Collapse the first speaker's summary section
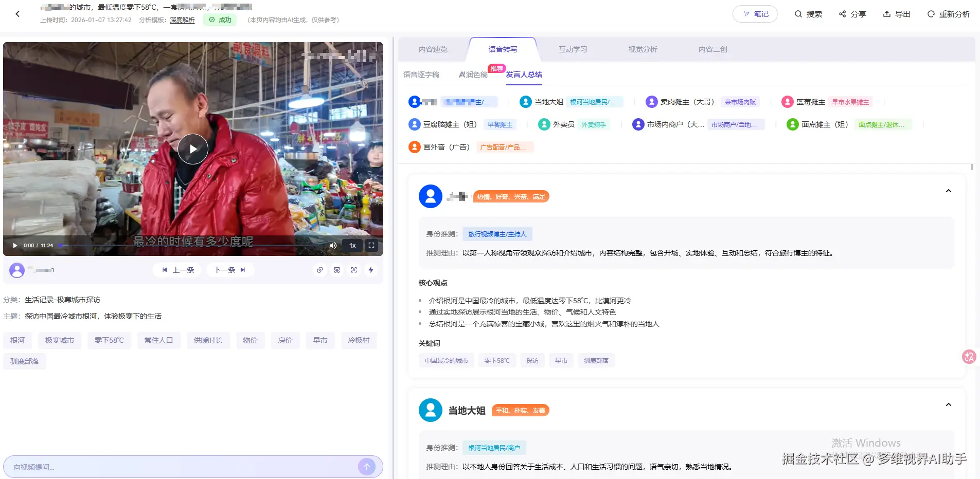Screen dimensions: 980x479 [948, 191]
